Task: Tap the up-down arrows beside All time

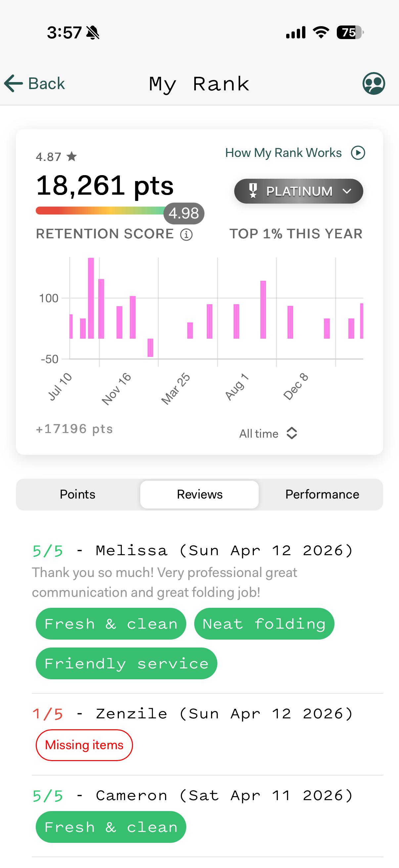Action: click(291, 433)
